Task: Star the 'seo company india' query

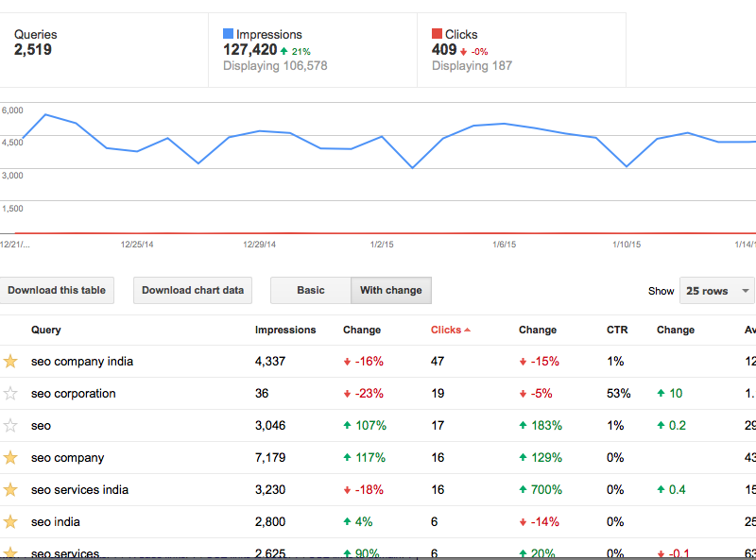Action: click(x=11, y=361)
